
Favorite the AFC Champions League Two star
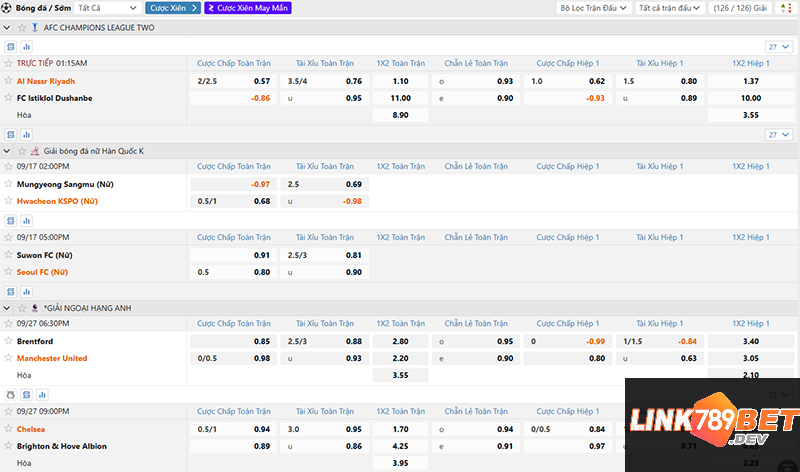click(21, 28)
